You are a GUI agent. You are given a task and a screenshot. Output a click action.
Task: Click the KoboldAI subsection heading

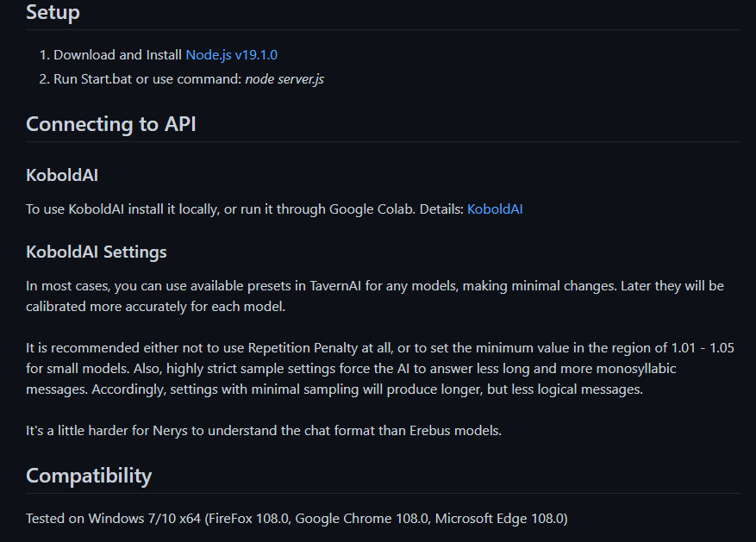62,175
